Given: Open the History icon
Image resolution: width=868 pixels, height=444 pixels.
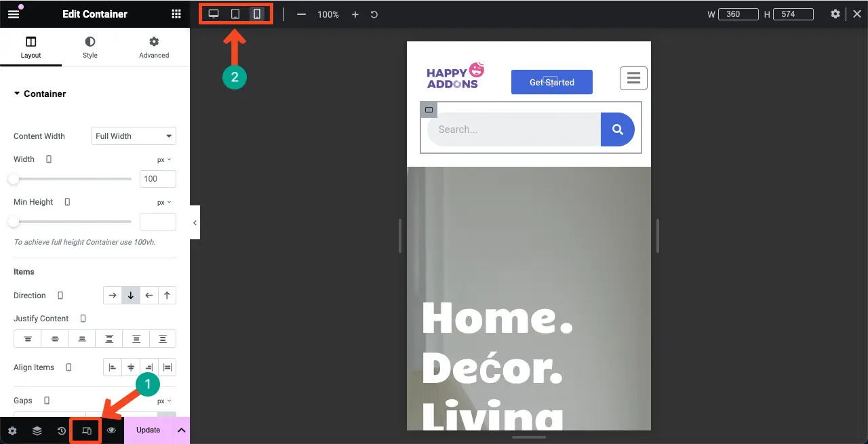Looking at the screenshot, I should pos(62,430).
